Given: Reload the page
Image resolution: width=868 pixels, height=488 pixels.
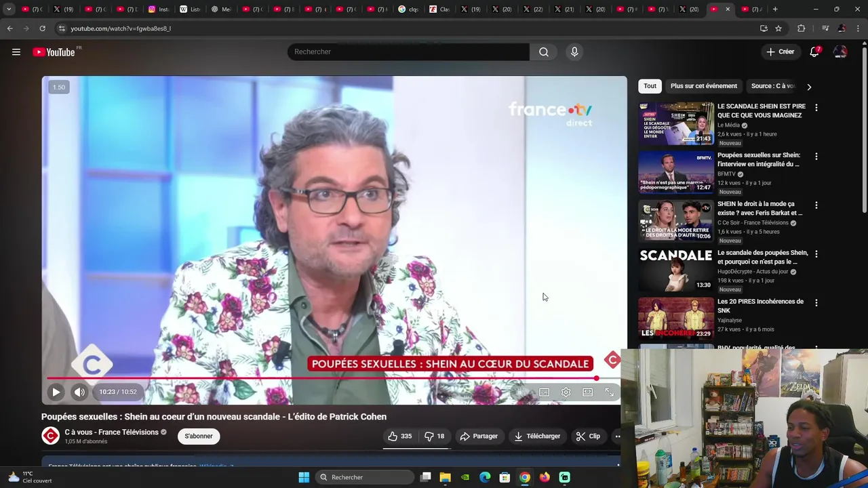Looking at the screenshot, I should (x=42, y=28).
